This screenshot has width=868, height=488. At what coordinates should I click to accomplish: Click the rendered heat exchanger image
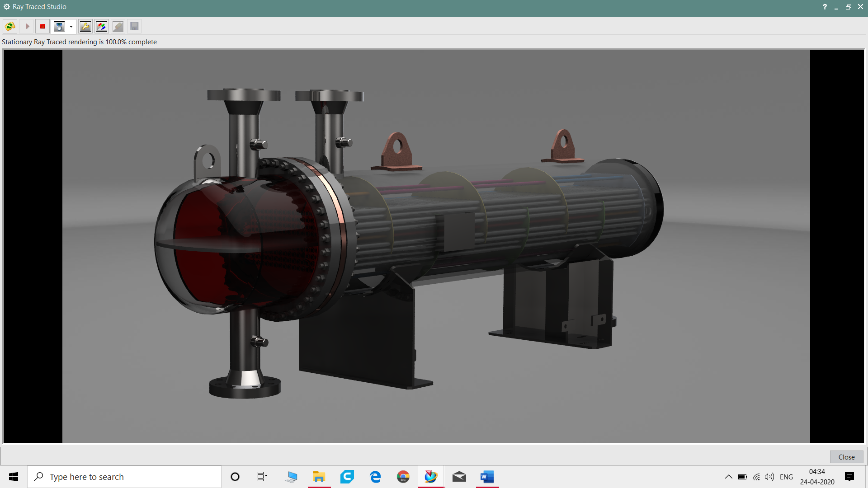coord(436,246)
